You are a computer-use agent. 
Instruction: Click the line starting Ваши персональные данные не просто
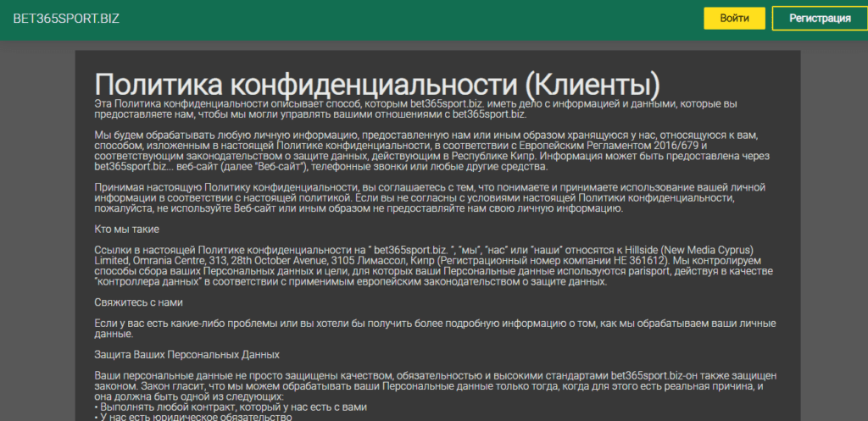coord(437,375)
